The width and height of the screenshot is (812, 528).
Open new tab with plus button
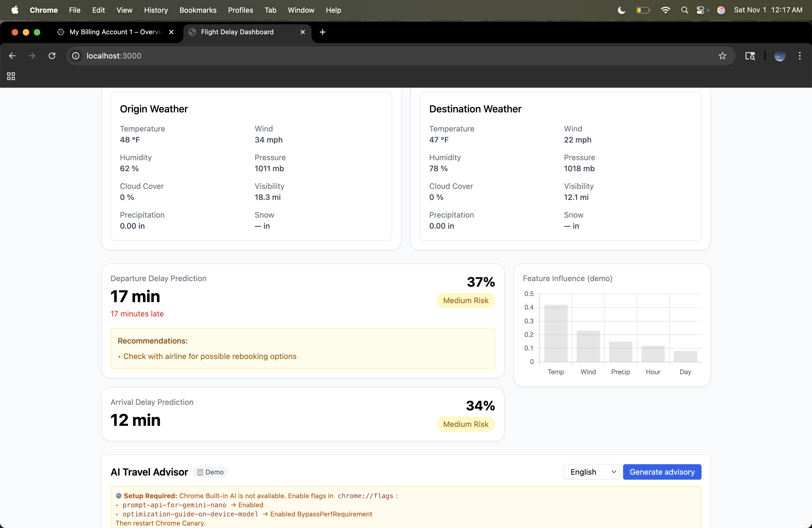(322, 32)
